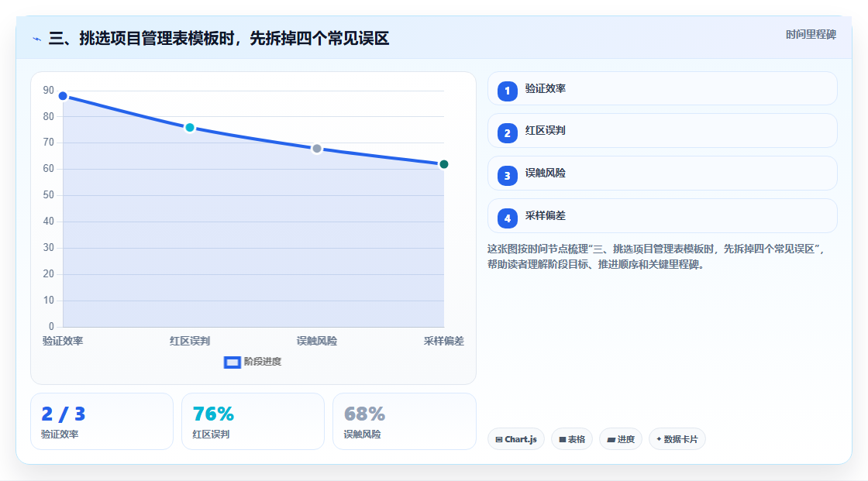Click the 时间里程碑 label in the header
Image resolution: width=868 pixels, height=481 pixels.
(811, 34)
